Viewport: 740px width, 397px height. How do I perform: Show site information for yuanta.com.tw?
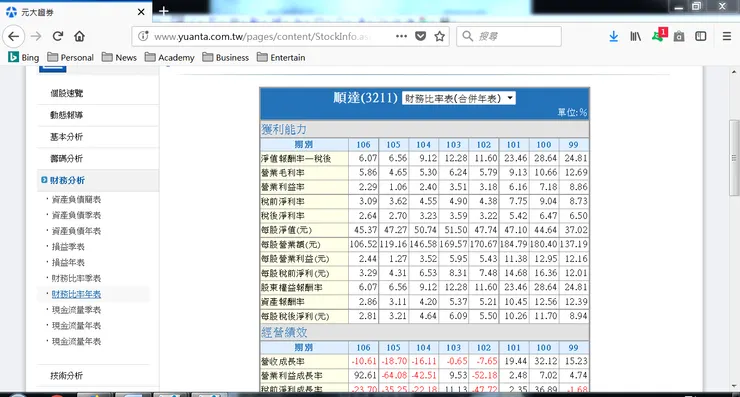[143, 36]
